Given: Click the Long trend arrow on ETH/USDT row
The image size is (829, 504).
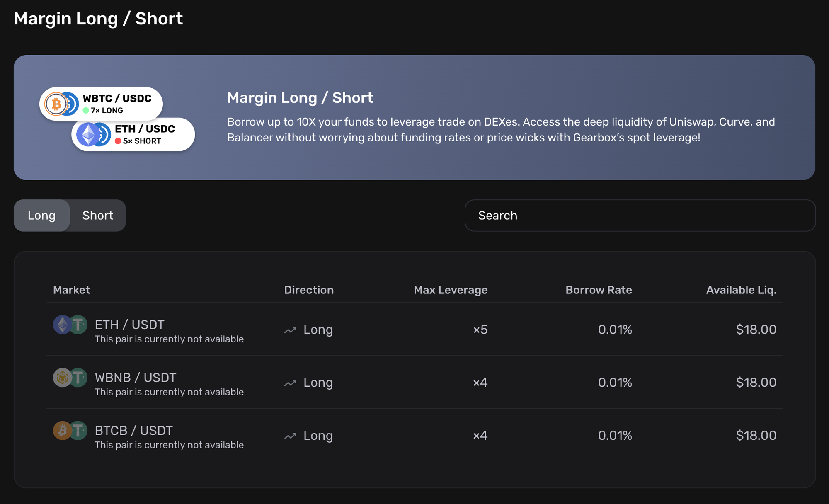Looking at the screenshot, I should [x=291, y=330].
